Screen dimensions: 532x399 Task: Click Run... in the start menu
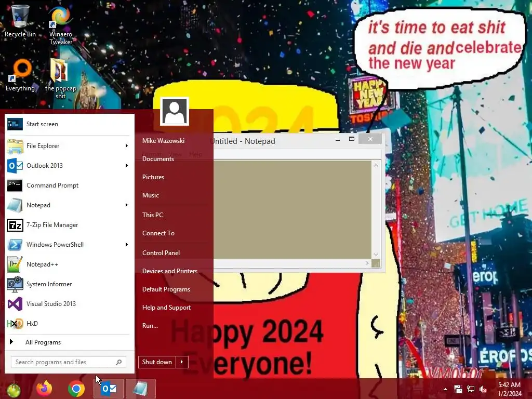click(x=150, y=325)
